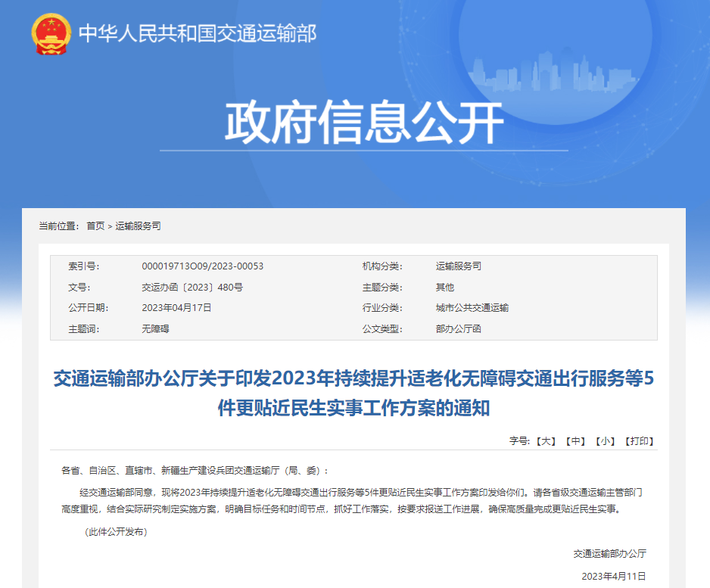Click document type 部办公厅函
This screenshot has width=710, height=588.
458,329
